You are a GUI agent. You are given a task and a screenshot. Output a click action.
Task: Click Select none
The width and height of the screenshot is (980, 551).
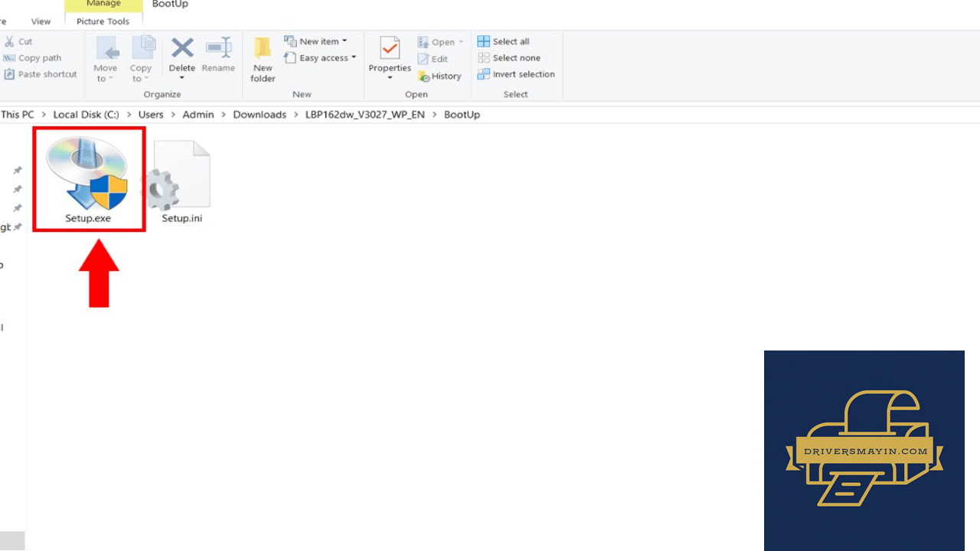tap(509, 58)
